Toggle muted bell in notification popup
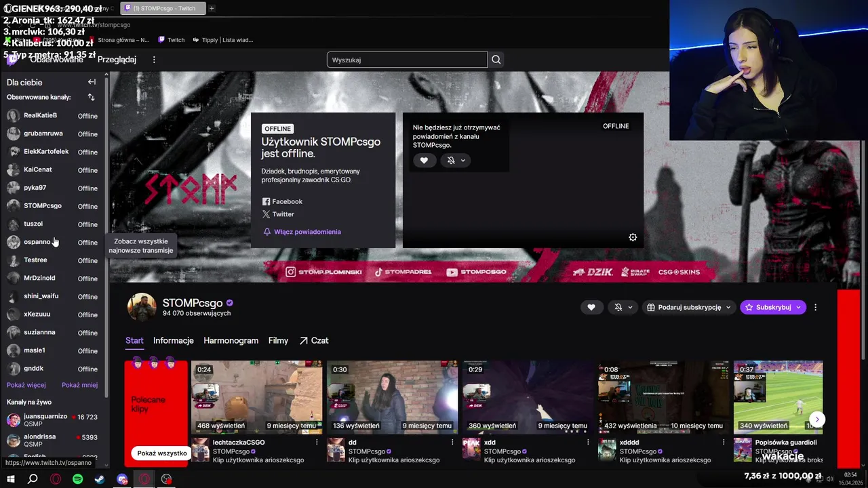868x488 pixels. click(451, 161)
